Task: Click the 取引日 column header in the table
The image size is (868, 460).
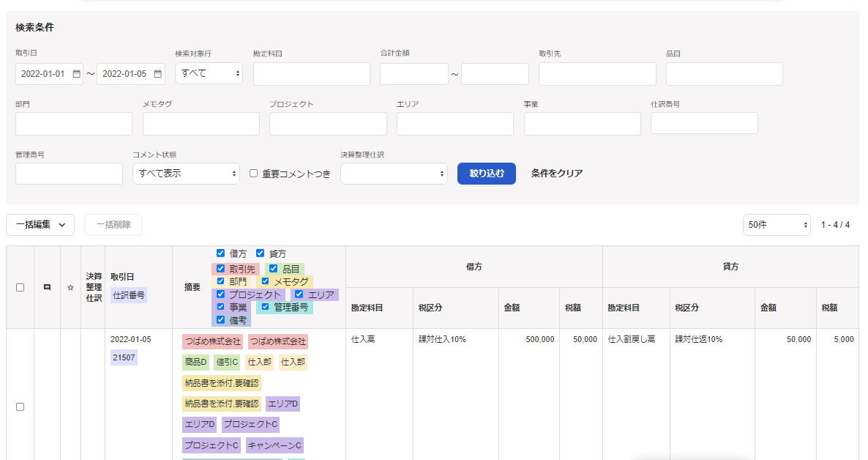Action: [x=122, y=277]
